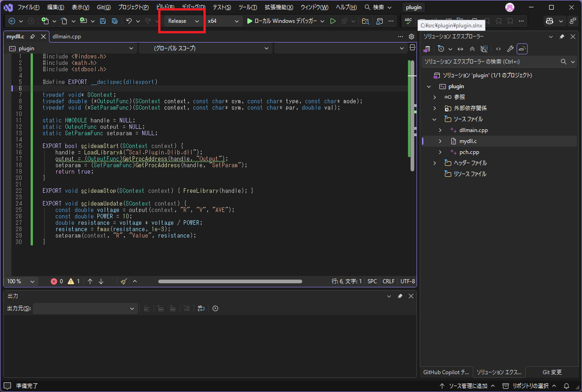Viewport: 582px width, 392px height.
Task: Toggle auto-hide pin of Solution Explorer
Action: click(x=562, y=37)
